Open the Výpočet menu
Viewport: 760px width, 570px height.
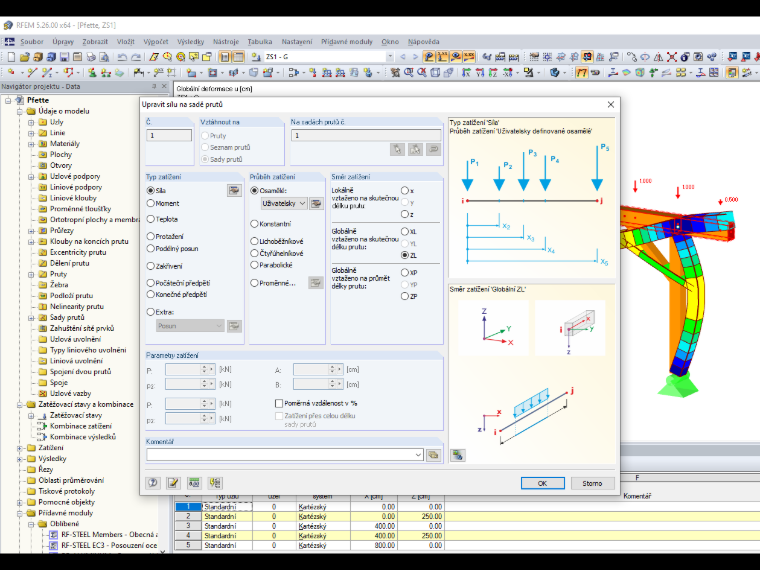[x=156, y=42]
